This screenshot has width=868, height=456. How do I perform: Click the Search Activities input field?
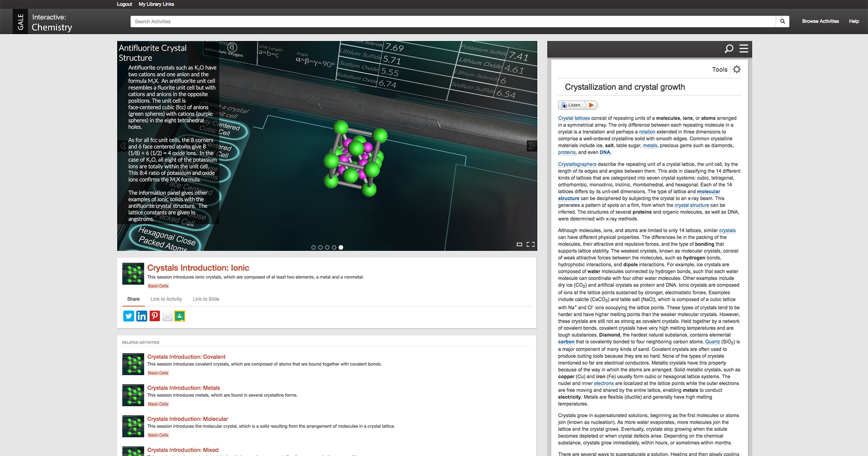tap(453, 21)
